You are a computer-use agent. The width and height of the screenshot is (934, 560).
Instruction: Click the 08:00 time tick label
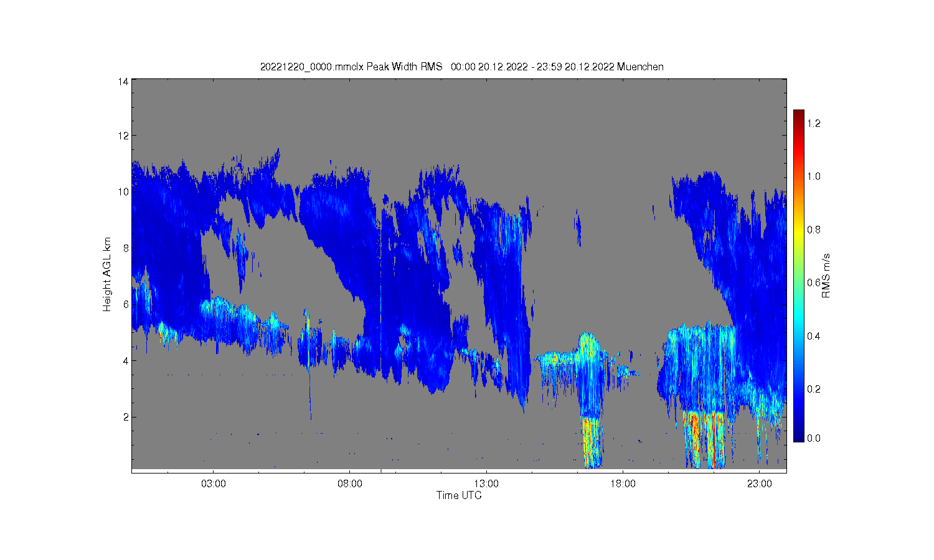[350, 483]
